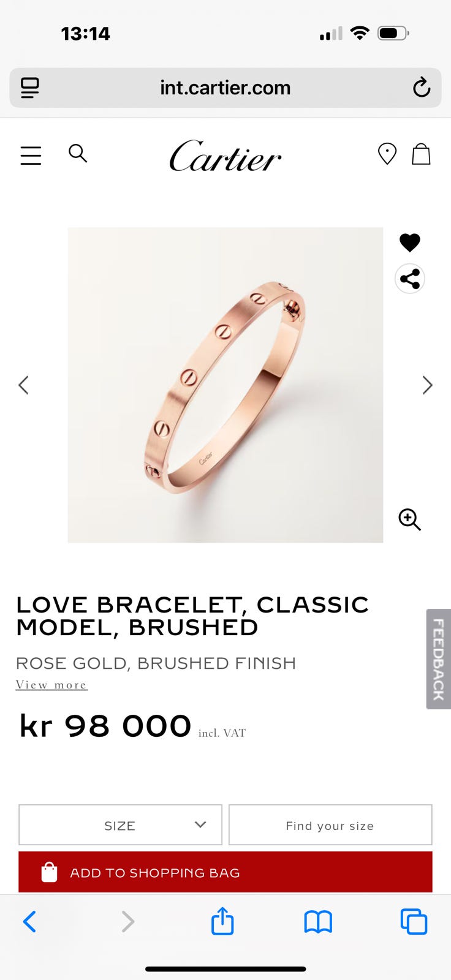This screenshot has height=980, width=451.
Task: Tap the search magnifier icon
Action: click(78, 153)
